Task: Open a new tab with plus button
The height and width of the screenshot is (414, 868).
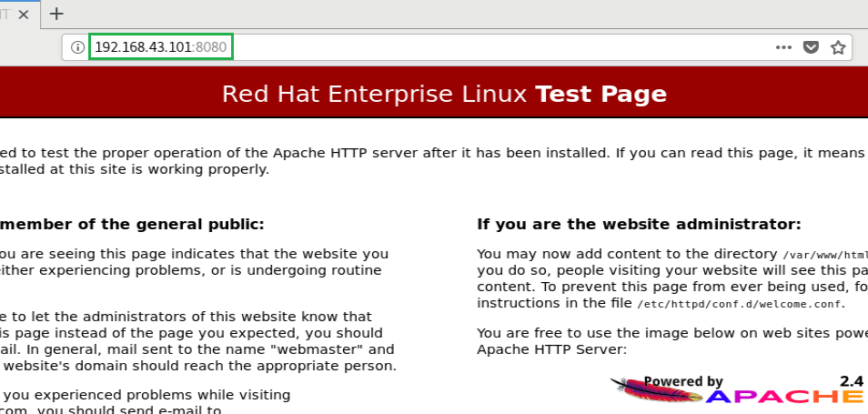Action: tap(56, 14)
